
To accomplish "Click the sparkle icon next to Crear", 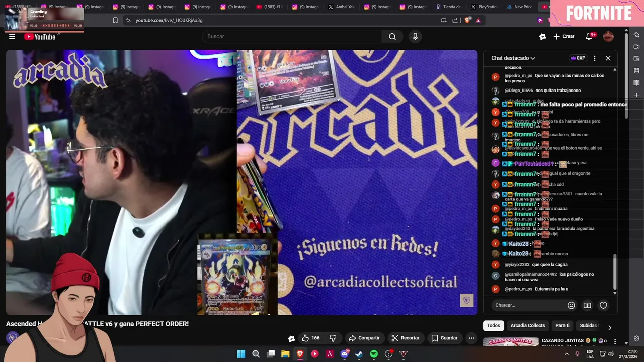I will point(542,36).
